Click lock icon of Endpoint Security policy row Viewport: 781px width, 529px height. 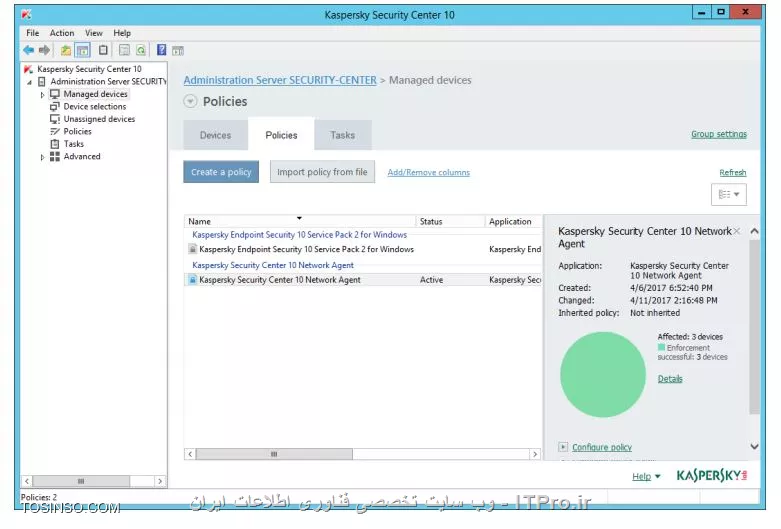click(192, 249)
